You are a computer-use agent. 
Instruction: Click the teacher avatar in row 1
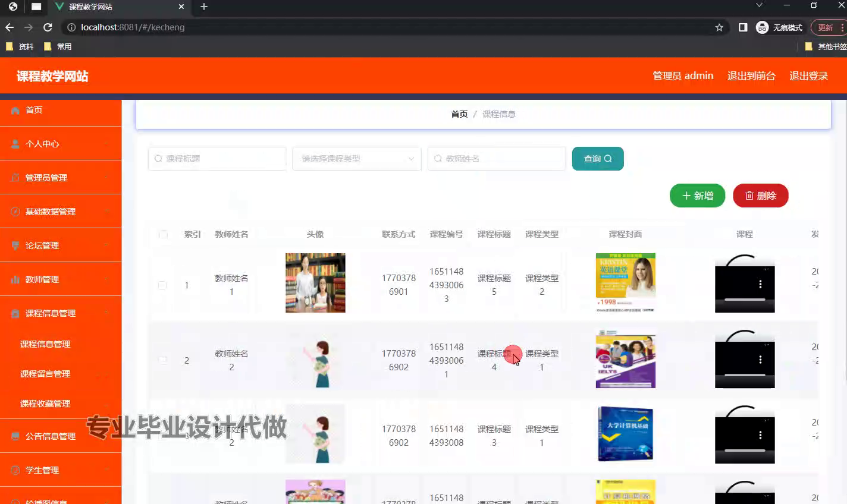(x=315, y=283)
